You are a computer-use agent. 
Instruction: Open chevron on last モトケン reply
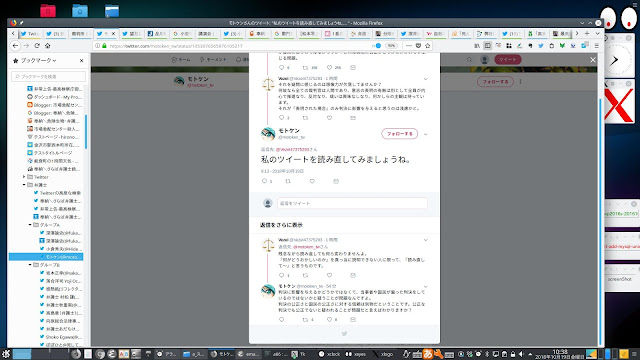[426, 287]
